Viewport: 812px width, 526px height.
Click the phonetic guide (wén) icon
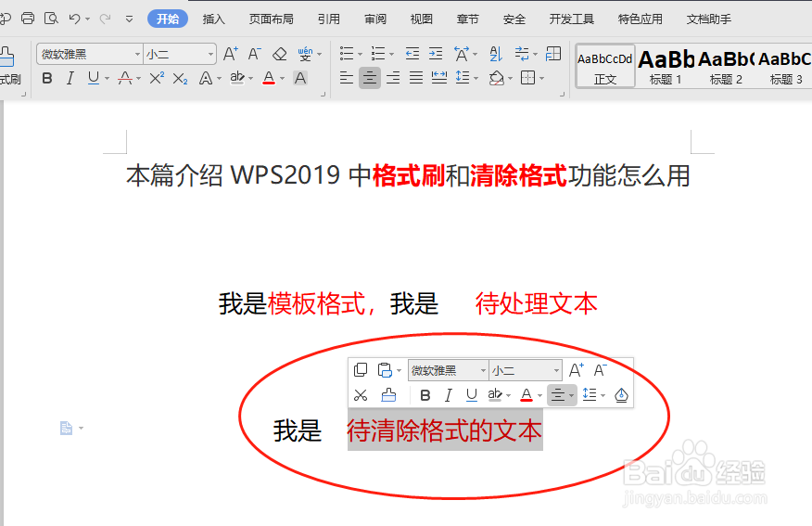click(x=306, y=54)
